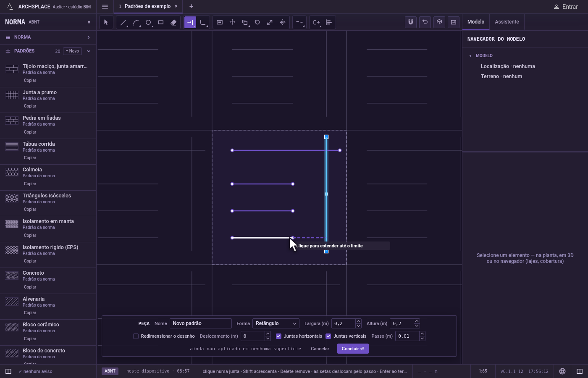
Task: Activate the rectangle drawing tool
Action: 161,22
